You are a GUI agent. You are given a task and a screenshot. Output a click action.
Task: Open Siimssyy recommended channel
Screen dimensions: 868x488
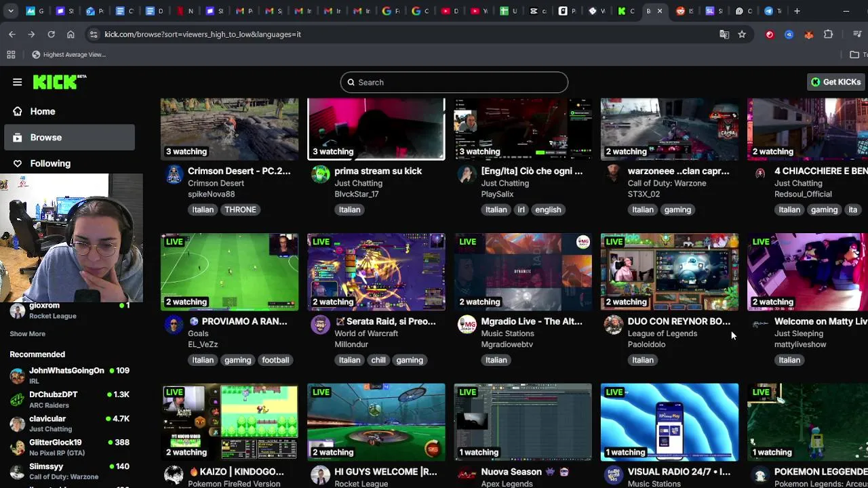click(x=70, y=471)
